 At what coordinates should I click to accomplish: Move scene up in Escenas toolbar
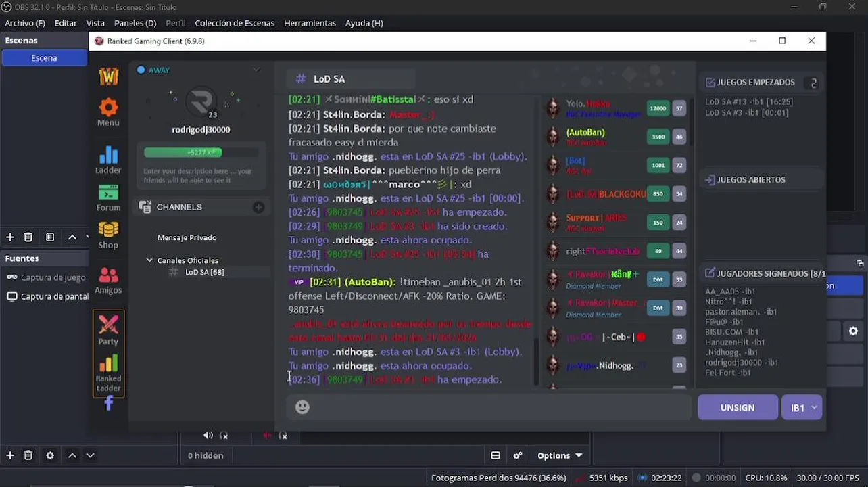pos(72,237)
